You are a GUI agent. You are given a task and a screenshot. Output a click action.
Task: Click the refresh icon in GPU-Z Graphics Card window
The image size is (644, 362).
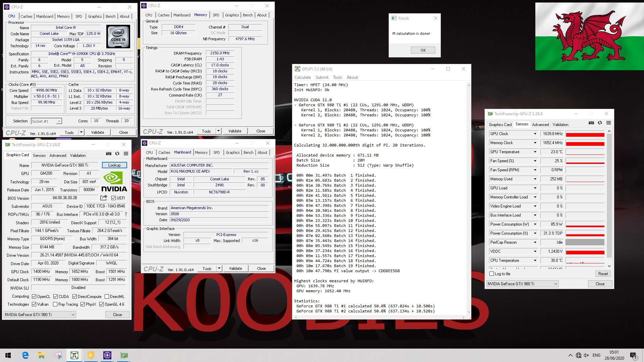pyautogui.click(x=117, y=154)
